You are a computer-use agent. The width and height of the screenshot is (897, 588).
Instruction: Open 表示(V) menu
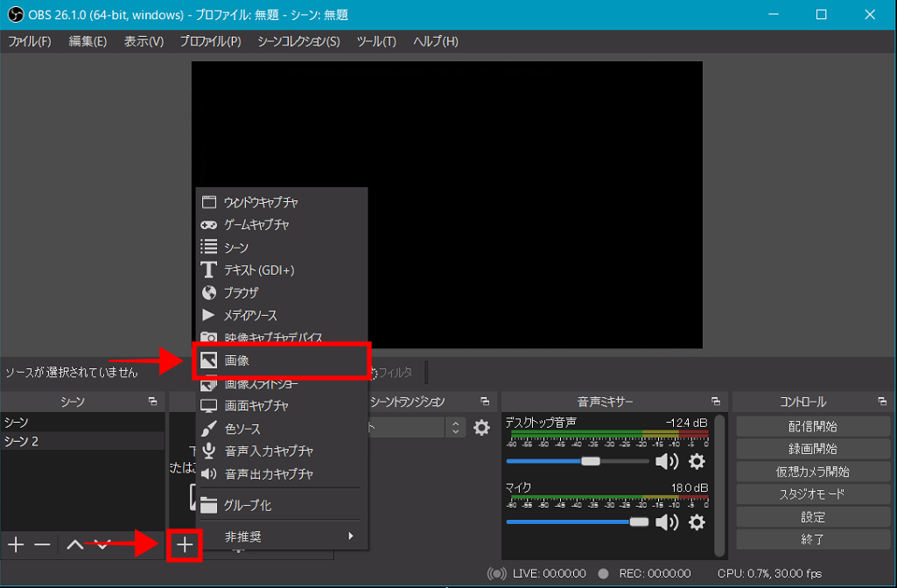(x=144, y=41)
